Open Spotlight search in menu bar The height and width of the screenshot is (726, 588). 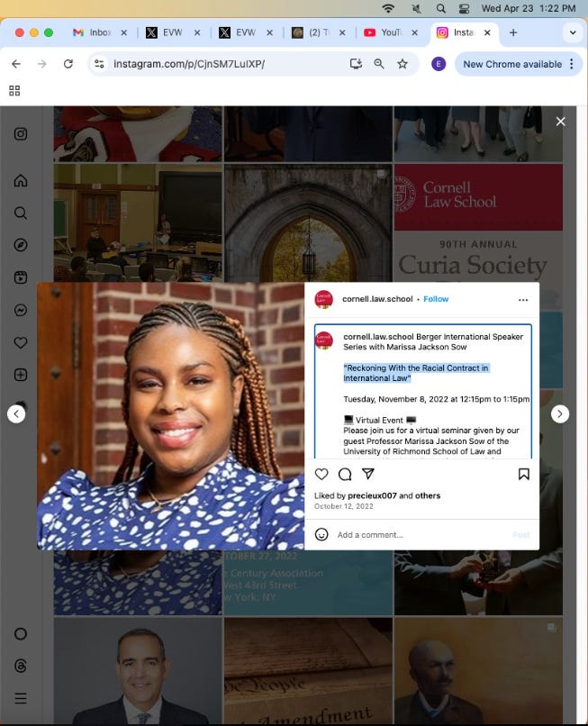[440, 8]
